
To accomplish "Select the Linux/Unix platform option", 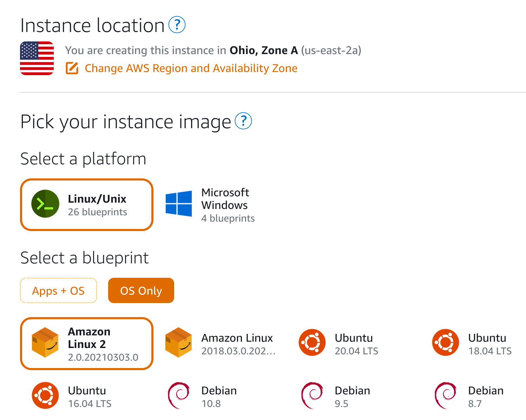I will click(87, 205).
